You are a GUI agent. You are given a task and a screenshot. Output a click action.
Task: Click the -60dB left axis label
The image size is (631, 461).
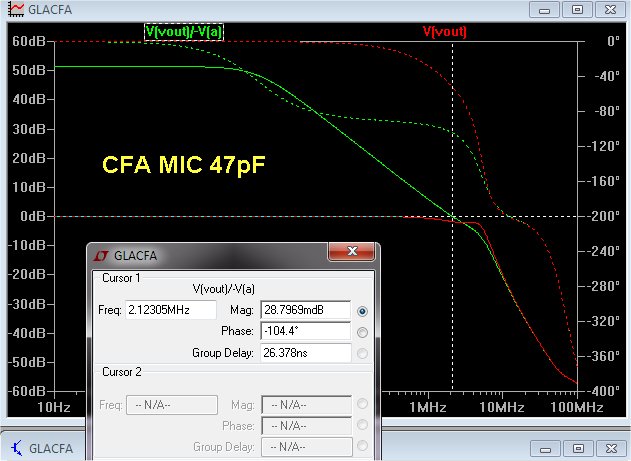[x=27, y=391]
